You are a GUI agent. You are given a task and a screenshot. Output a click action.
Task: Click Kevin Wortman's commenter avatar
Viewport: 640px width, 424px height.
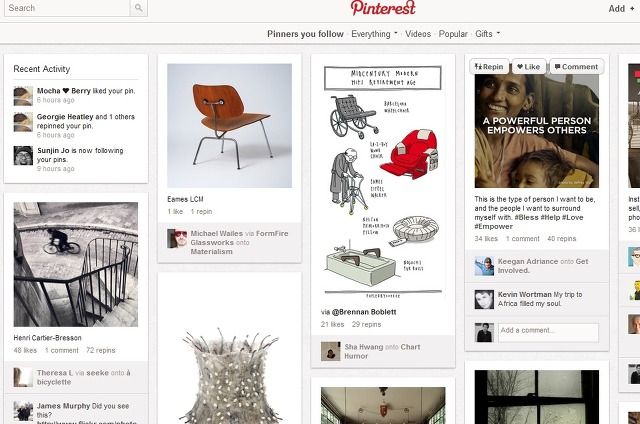coord(484,299)
